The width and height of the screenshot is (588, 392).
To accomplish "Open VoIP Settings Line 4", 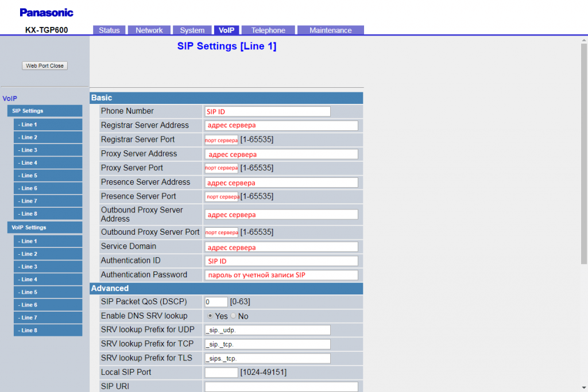I will 48,279.
